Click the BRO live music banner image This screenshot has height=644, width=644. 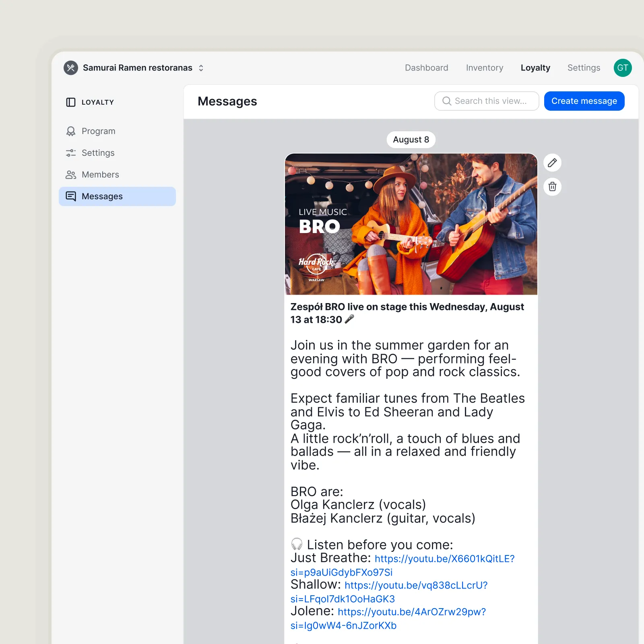[411, 224]
